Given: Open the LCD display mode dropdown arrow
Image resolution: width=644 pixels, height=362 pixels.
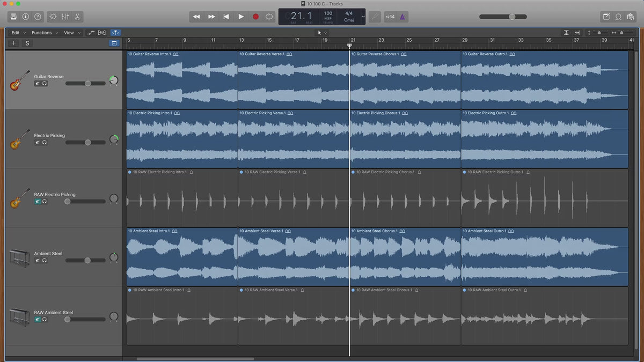Looking at the screenshot, I should click(363, 17).
